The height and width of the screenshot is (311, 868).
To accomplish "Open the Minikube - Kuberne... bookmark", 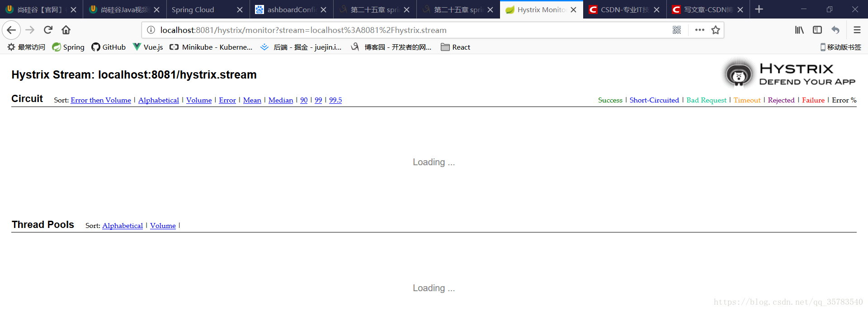I will pos(211,47).
